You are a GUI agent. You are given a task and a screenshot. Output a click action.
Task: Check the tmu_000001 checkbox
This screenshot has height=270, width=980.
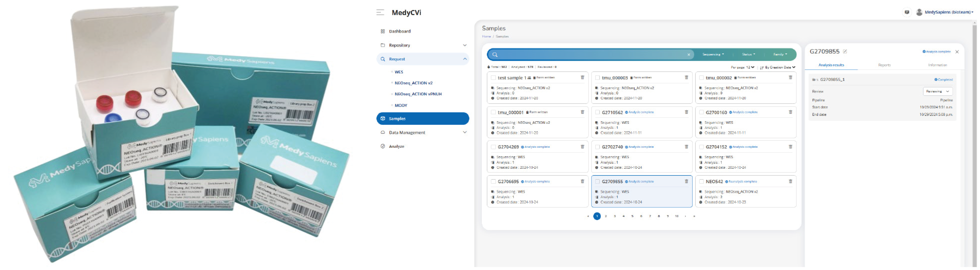493,112
